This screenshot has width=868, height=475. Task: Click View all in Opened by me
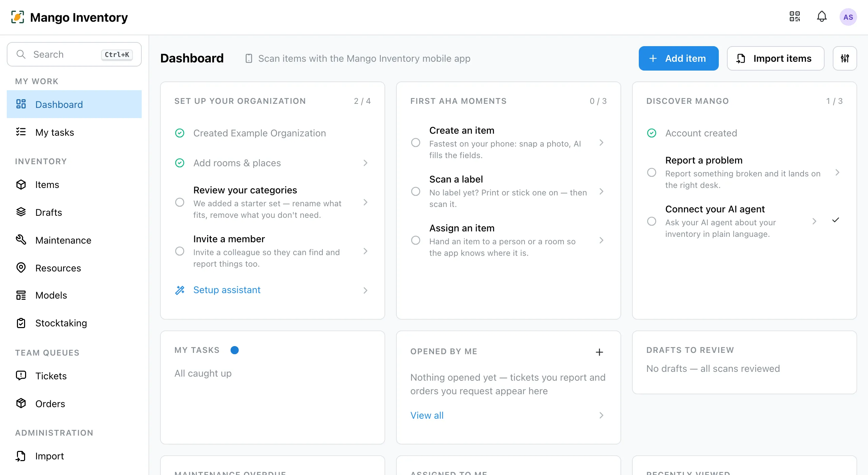(427, 415)
